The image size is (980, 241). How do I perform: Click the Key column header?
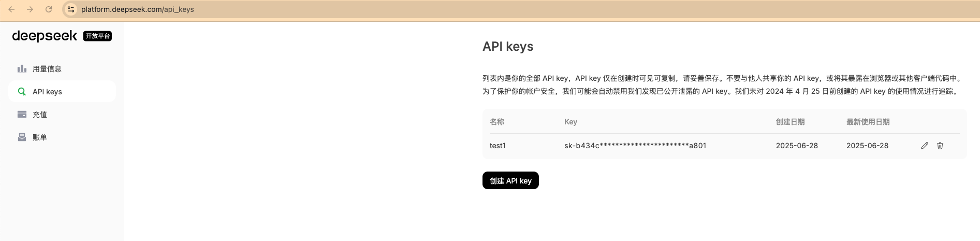tap(571, 122)
